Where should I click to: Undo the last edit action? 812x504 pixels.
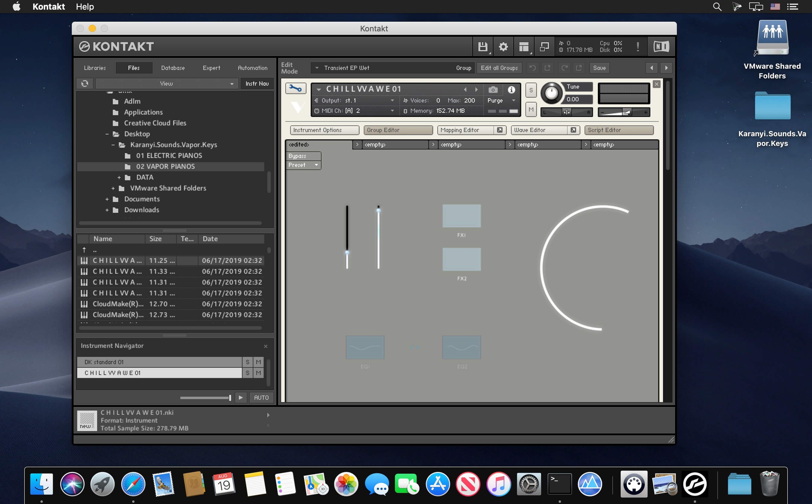point(533,68)
